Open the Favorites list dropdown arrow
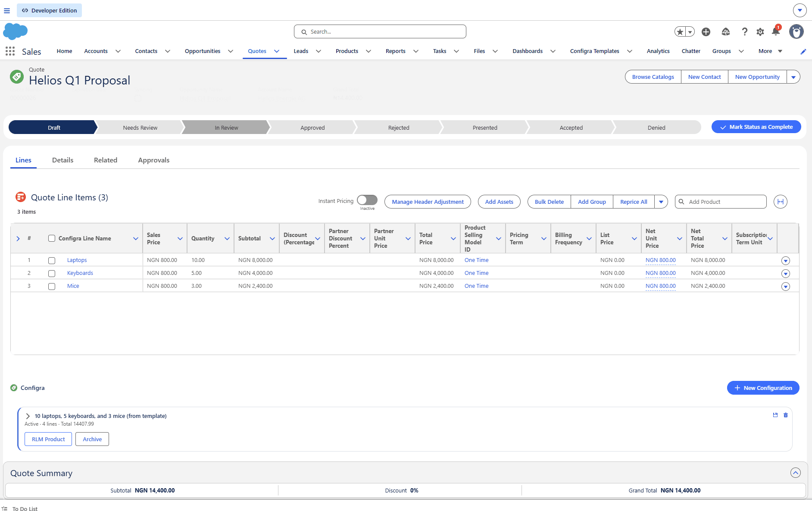This screenshot has height=511, width=812. point(690,32)
